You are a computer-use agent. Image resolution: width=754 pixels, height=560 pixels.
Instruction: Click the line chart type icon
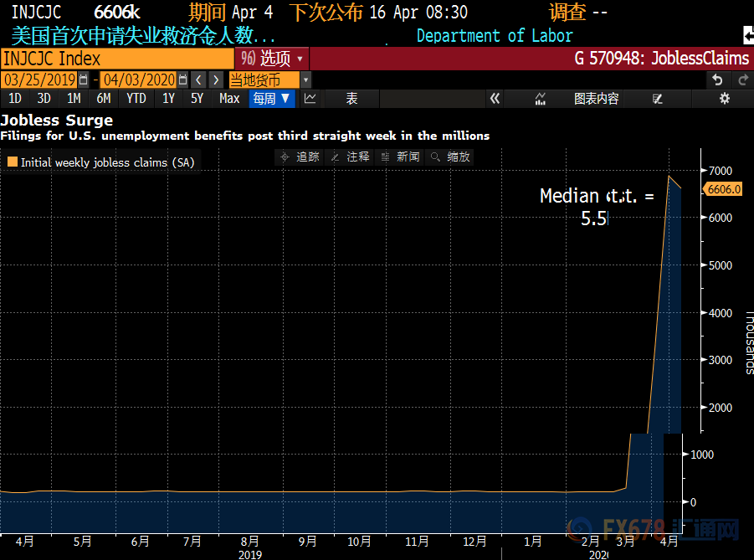(310, 99)
